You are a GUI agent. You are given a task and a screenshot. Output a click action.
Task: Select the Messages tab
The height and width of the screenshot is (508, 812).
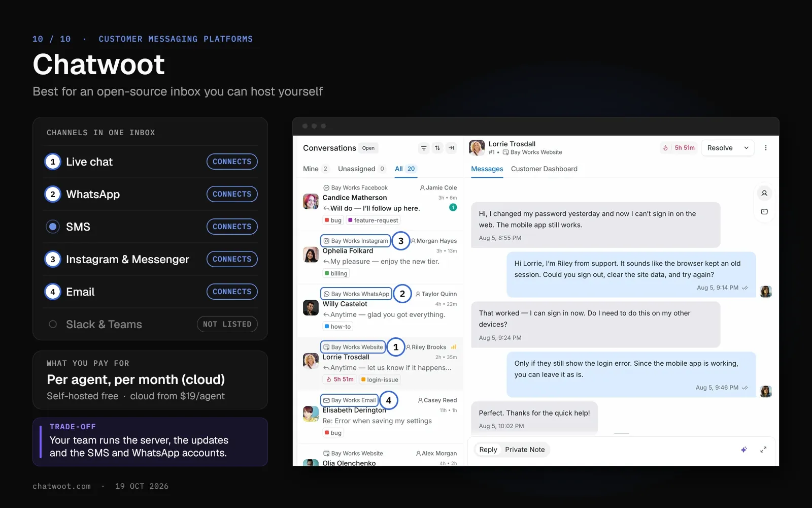pos(487,169)
